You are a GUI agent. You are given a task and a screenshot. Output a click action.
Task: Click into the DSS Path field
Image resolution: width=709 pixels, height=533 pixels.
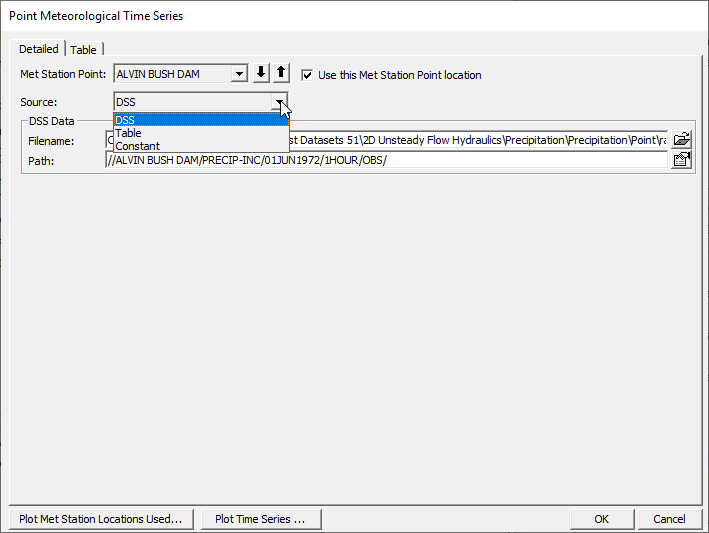point(387,160)
